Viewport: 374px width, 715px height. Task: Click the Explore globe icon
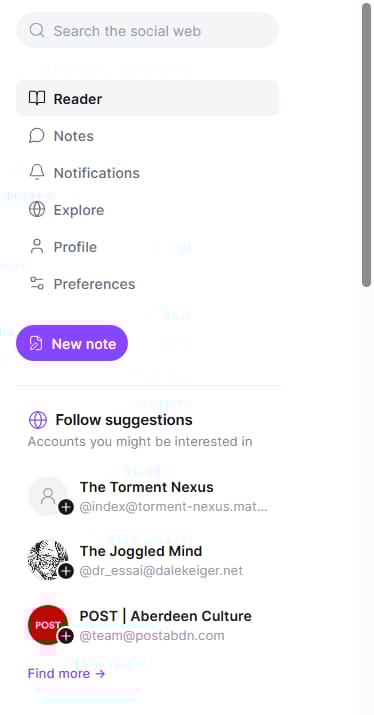point(37,209)
